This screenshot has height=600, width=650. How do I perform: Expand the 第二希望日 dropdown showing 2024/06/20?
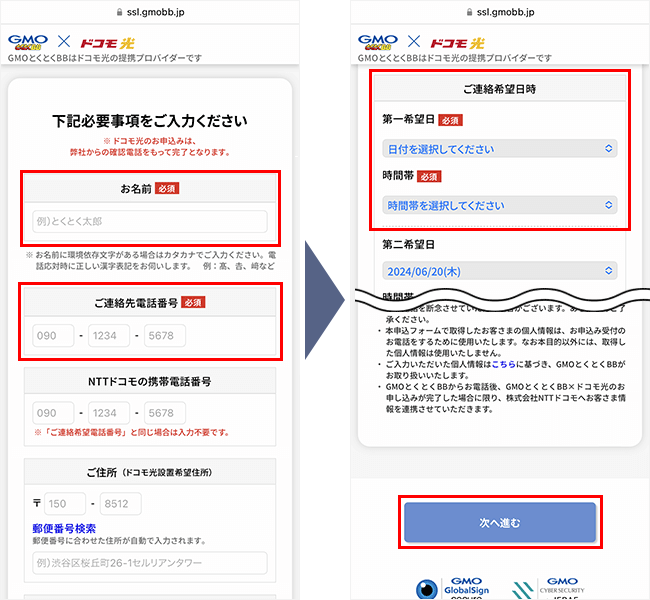[499, 271]
